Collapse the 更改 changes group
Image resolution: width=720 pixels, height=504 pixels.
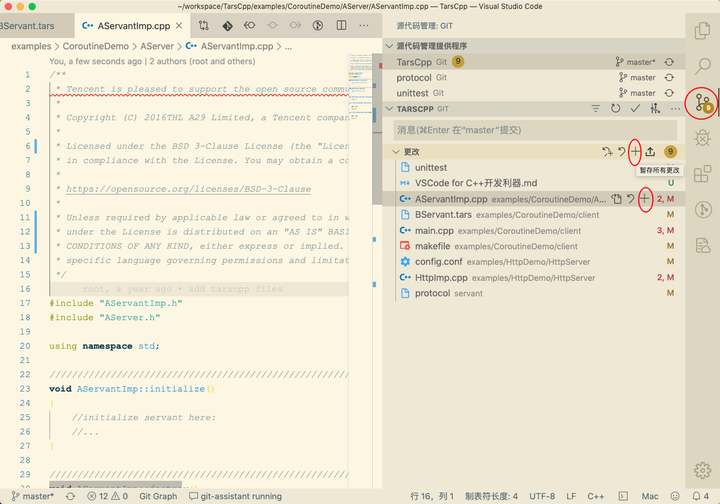[396, 151]
